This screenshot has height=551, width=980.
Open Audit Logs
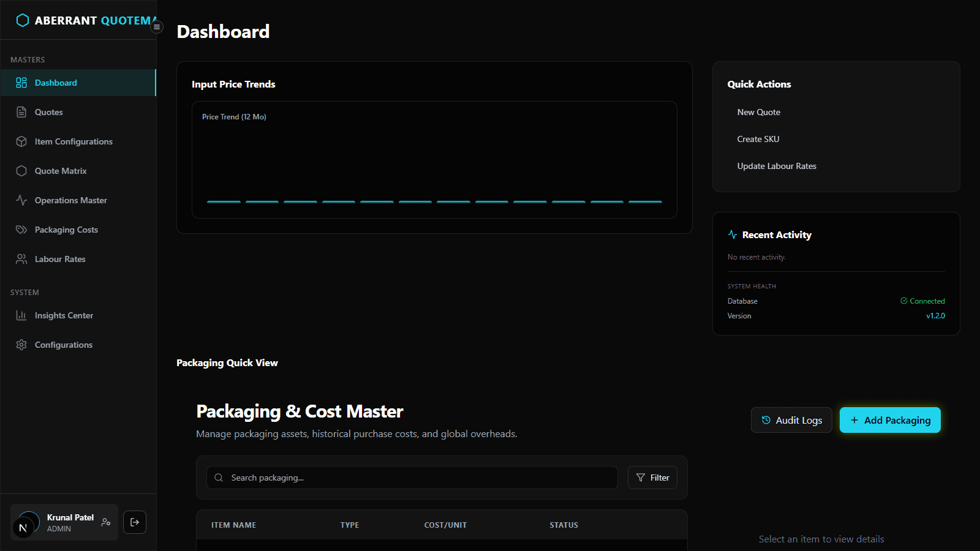tap(791, 420)
